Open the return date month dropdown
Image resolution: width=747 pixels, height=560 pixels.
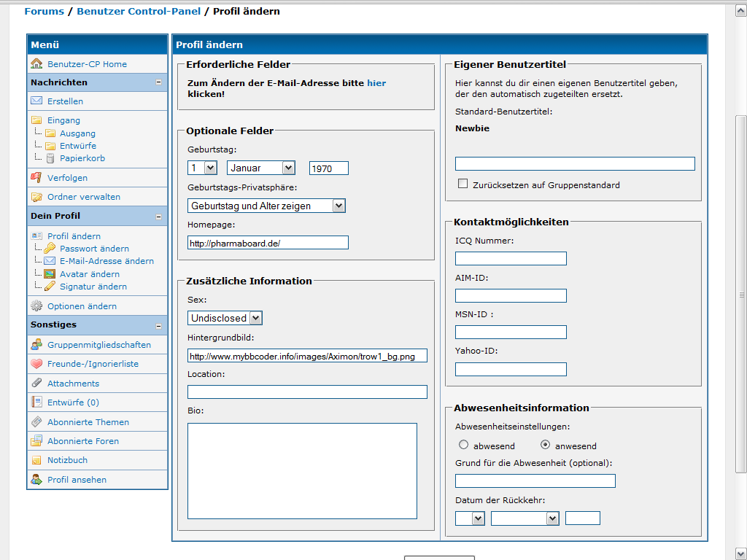coord(525,518)
